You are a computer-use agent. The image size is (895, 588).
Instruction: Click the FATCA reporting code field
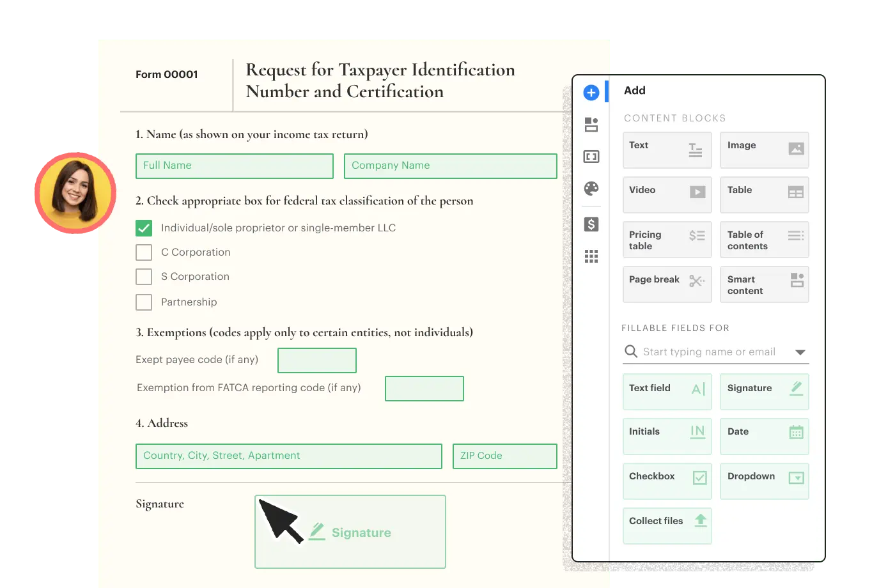[424, 389]
